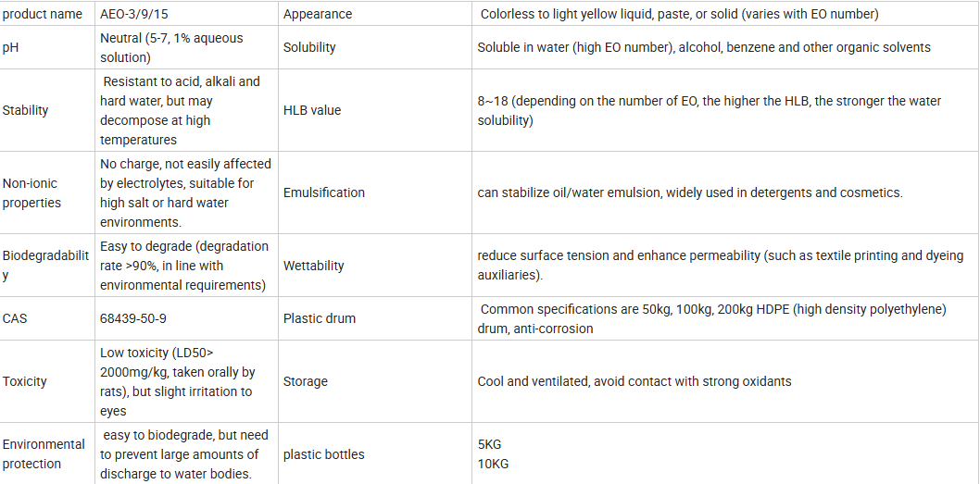Click the 'Wettability' label cell
The width and height of the screenshot is (980, 484).
pos(314,266)
